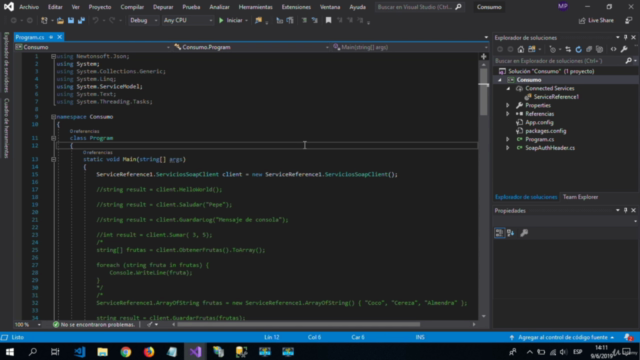Open the Debug configuration dropdown
This screenshot has width=640, height=360.
point(143,20)
